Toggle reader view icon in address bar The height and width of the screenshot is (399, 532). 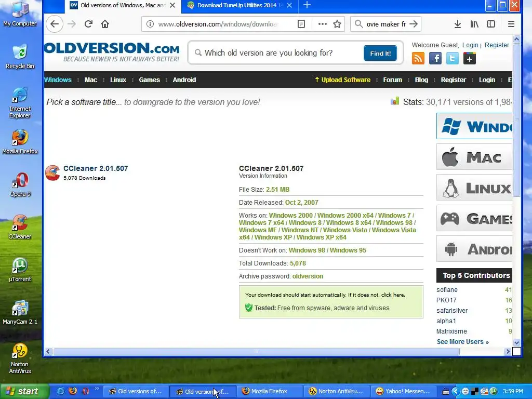[x=301, y=24]
